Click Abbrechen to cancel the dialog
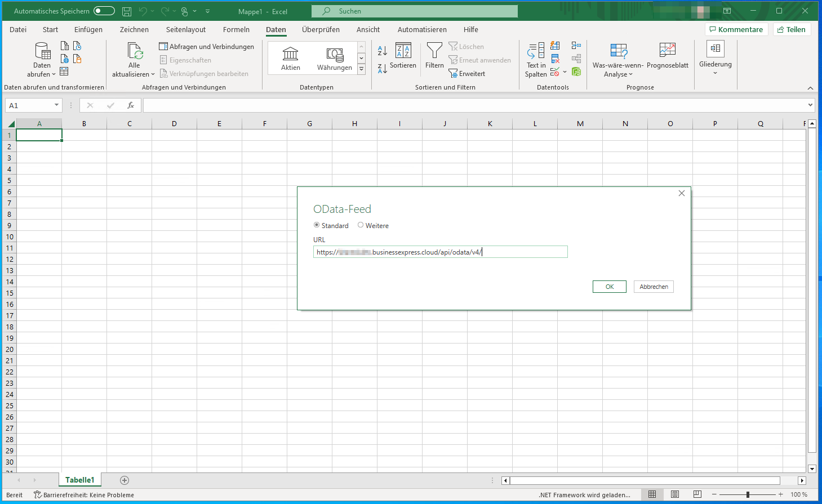 (x=654, y=287)
